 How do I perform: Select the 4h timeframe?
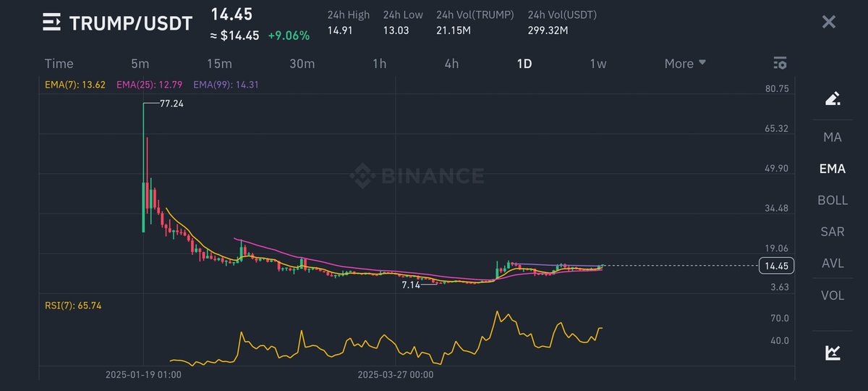[451, 64]
